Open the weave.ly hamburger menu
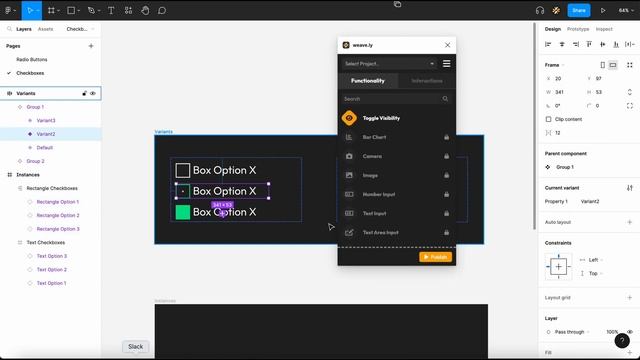 447,64
